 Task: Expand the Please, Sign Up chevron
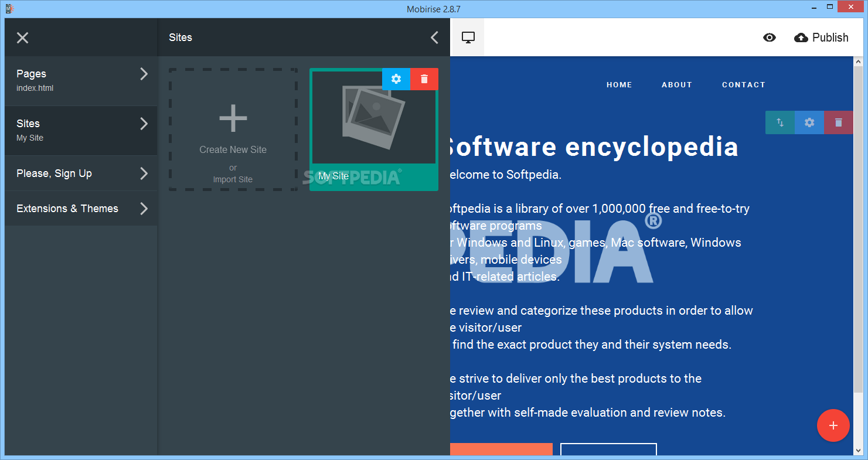tap(144, 173)
